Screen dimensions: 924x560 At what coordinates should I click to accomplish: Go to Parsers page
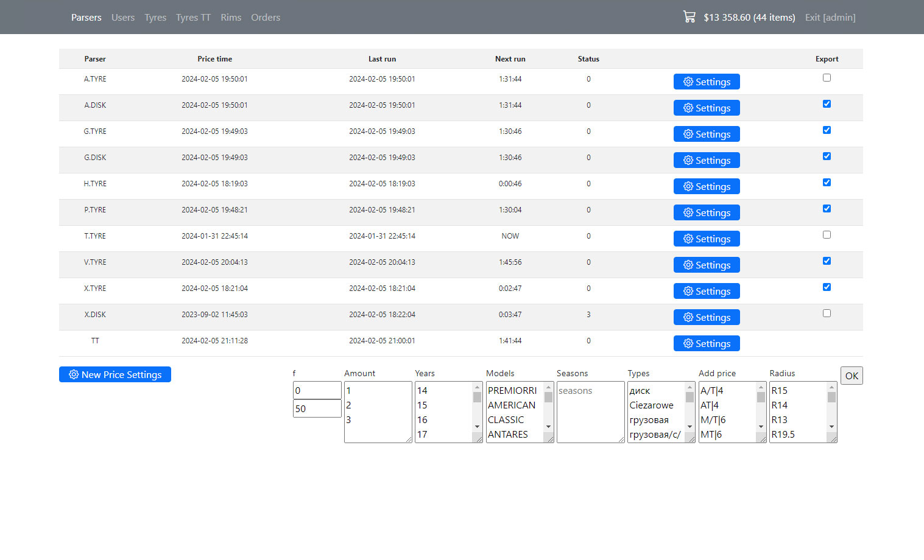[x=86, y=17]
